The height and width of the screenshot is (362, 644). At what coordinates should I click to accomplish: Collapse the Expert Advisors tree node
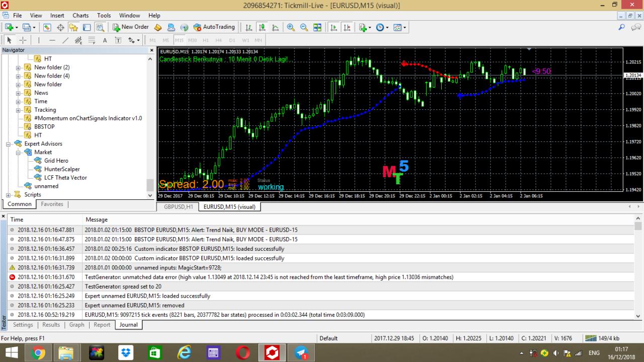click(9, 144)
